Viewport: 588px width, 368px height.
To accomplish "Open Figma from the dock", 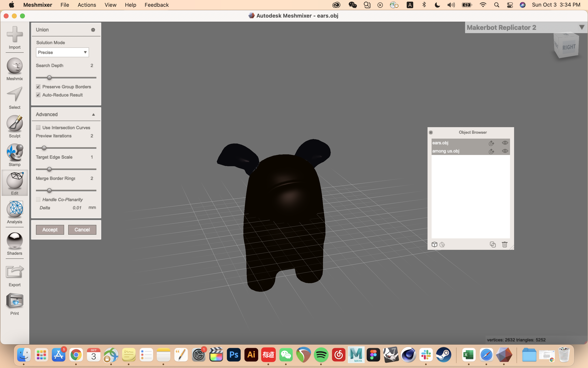I will coord(373,355).
